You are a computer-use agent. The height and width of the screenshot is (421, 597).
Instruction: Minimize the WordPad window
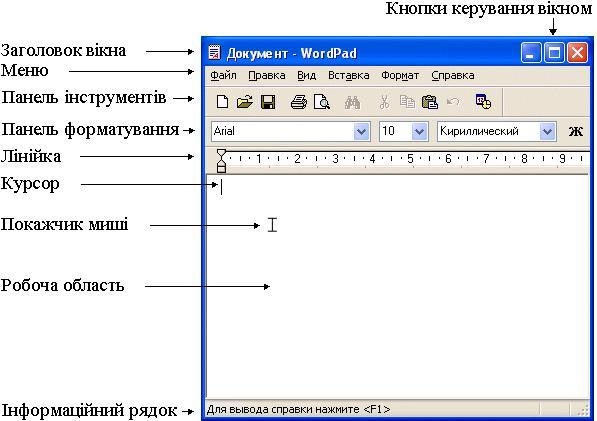531,52
